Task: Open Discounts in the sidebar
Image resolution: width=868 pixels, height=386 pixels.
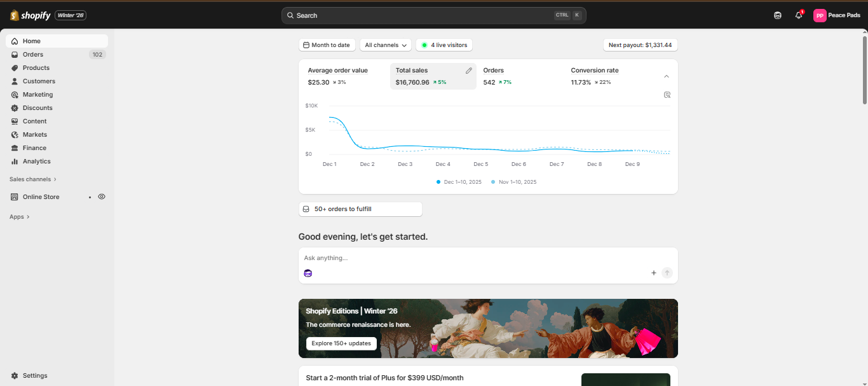Action: pos(57,108)
